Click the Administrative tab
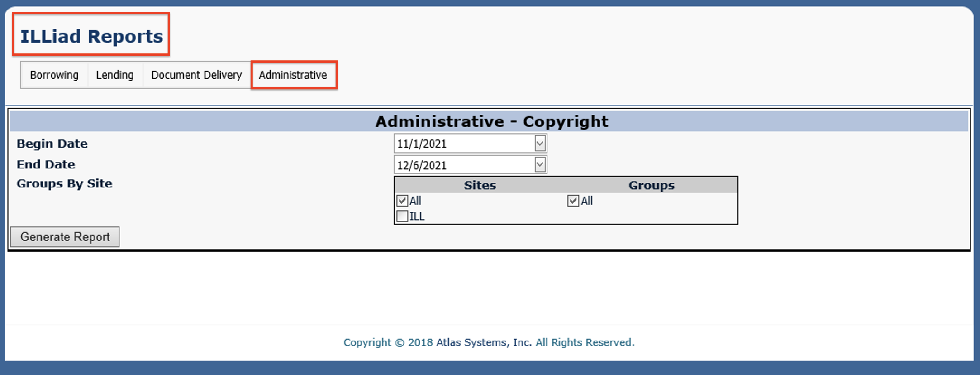 [x=293, y=75]
